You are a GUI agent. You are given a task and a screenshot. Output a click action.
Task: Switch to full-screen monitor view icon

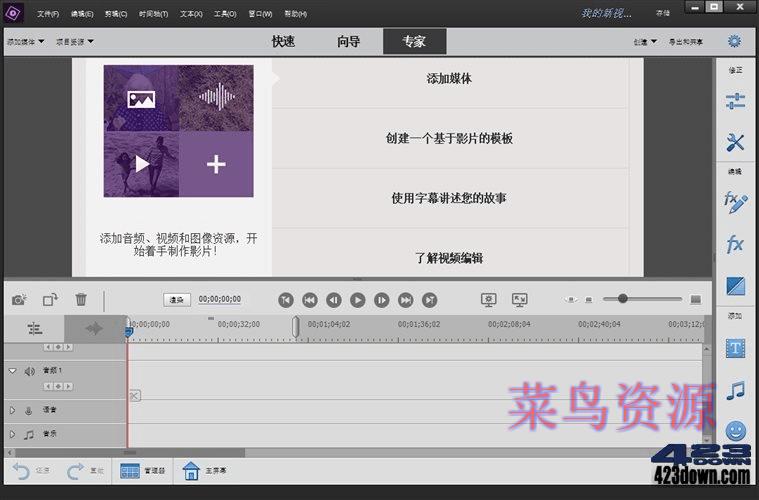[x=519, y=300]
